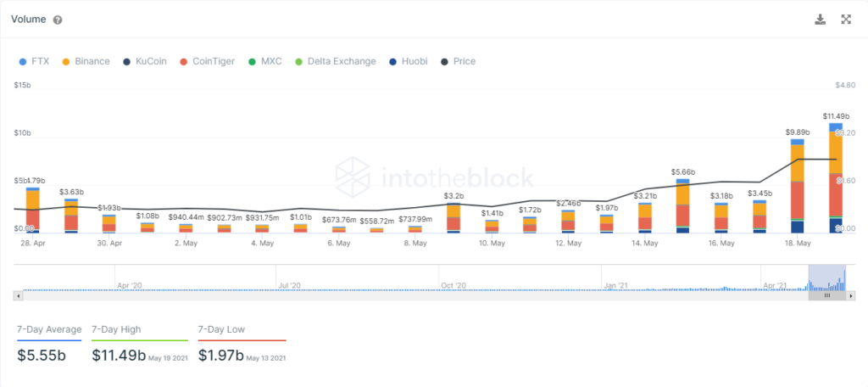
Task: Click the Jan '21 area in navigator timeline
Action: pos(615,285)
